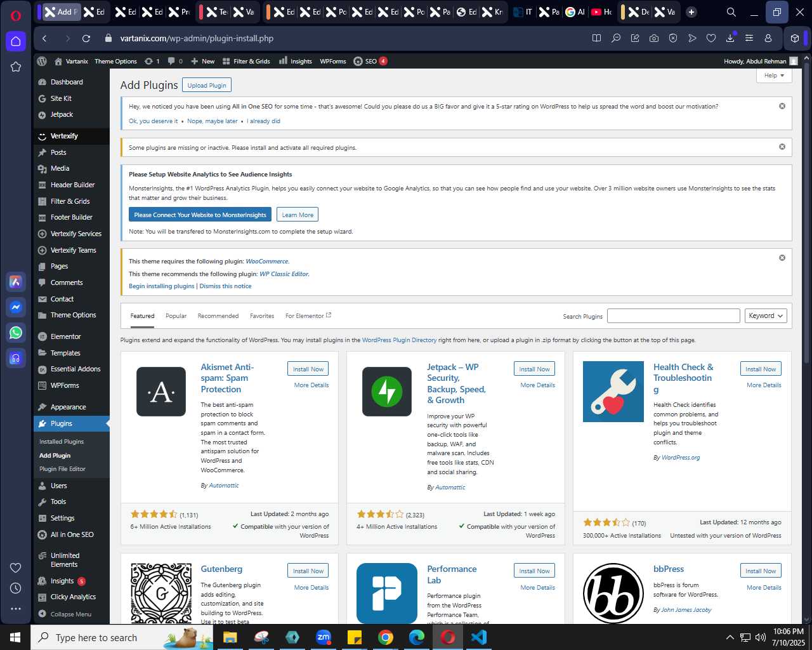Open Chrome from the taskbar
Screen dimensions: 812x650
click(386, 637)
